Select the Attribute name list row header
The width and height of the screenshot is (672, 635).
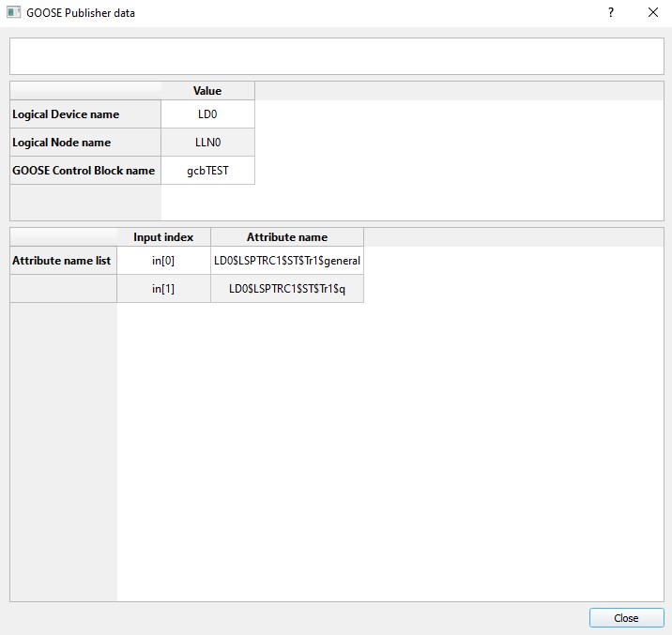pyautogui.click(x=63, y=261)
